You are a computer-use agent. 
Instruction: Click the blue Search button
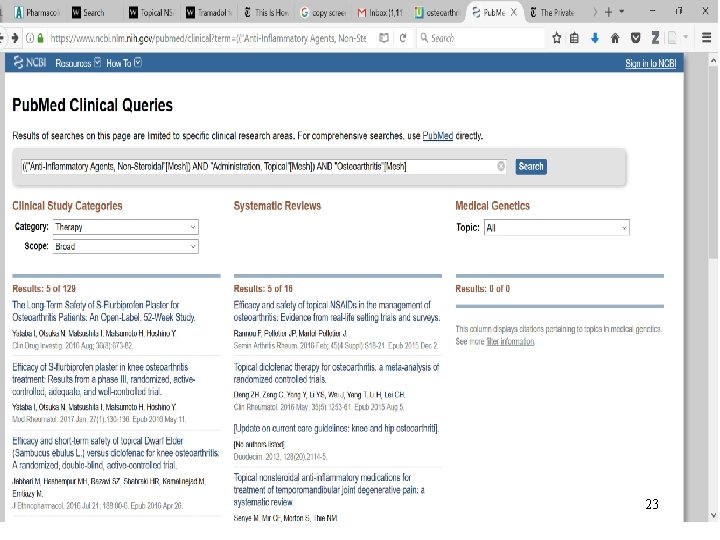[531, 166]
